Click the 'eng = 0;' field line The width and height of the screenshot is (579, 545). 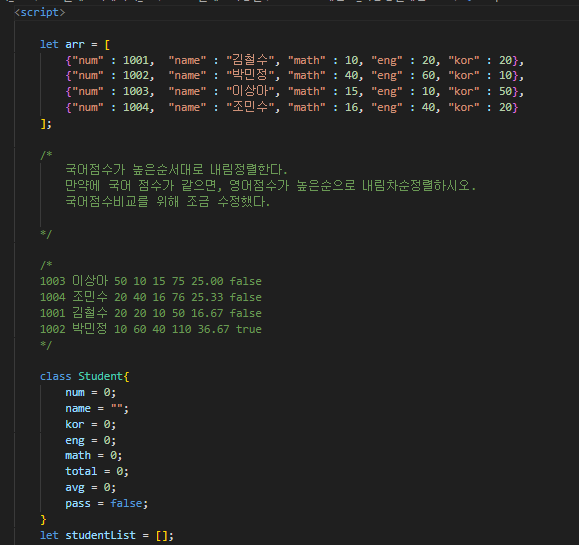point(90,441)
